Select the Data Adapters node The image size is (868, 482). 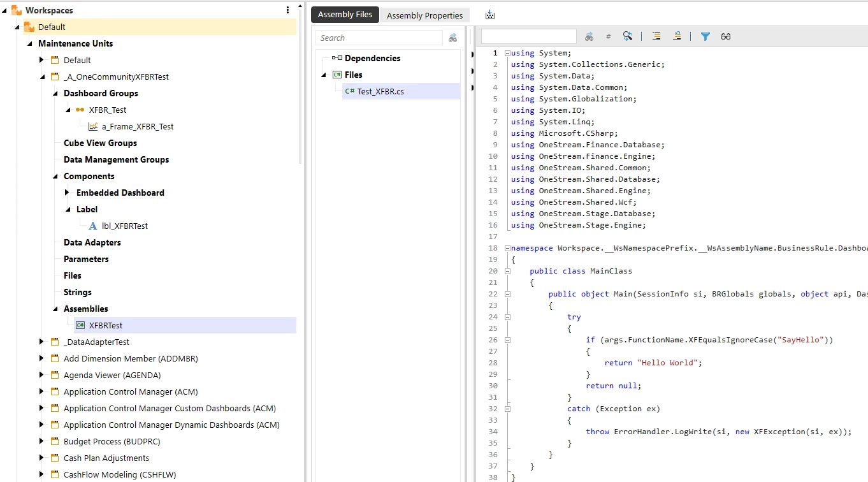coord(92,242)
